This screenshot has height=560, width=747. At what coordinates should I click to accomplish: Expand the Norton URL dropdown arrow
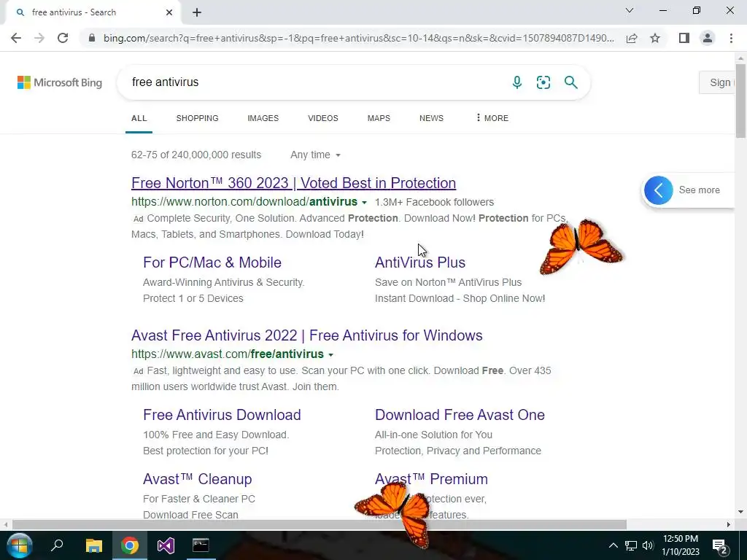[x=365, y=203]
